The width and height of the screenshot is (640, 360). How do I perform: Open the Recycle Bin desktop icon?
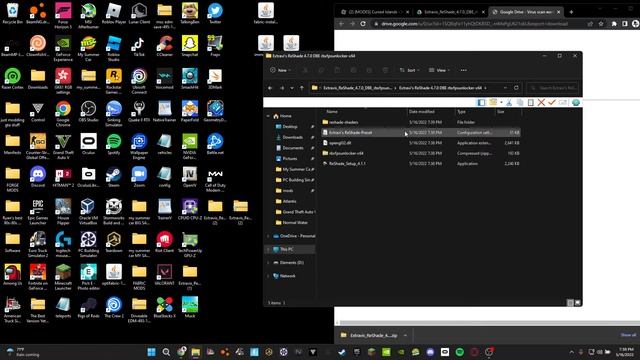[12, 13]
